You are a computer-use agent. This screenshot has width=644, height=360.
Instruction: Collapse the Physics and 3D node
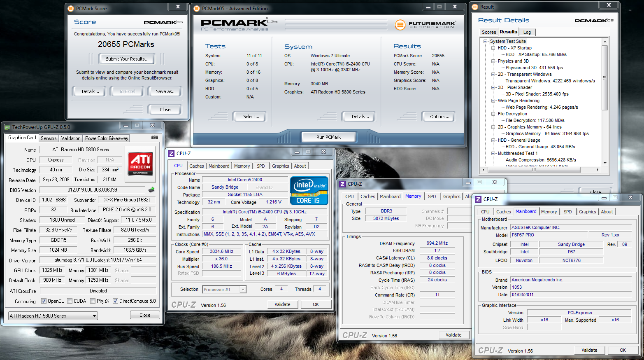[493, 61]
